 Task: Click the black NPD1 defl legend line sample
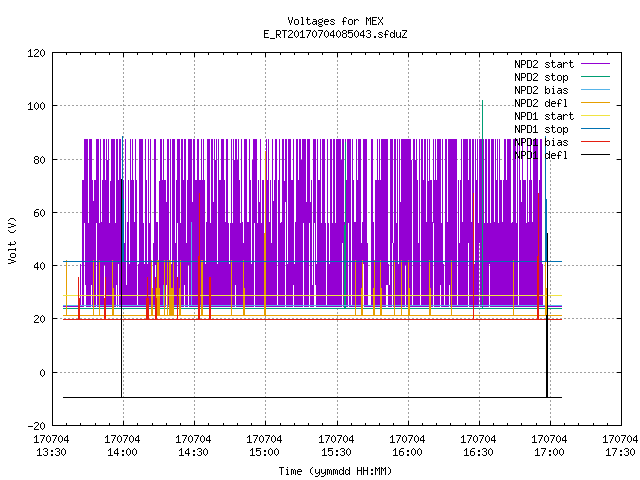tap(596, 155)
